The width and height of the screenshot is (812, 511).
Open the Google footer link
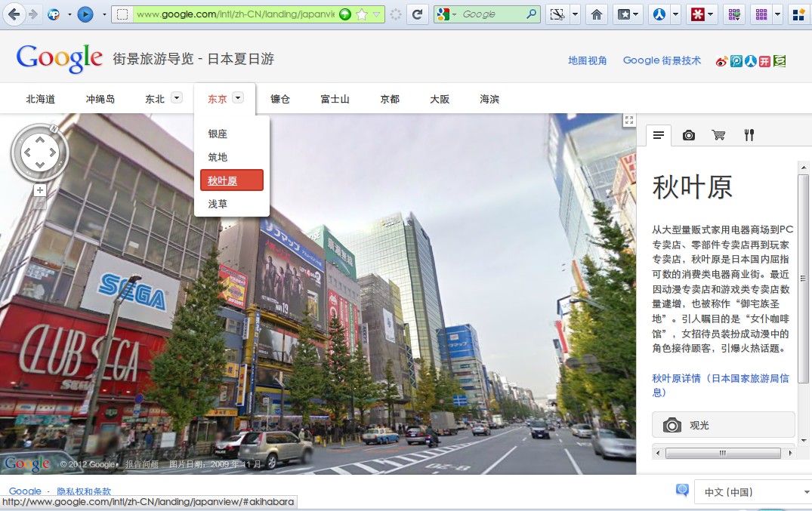(25, 491)
